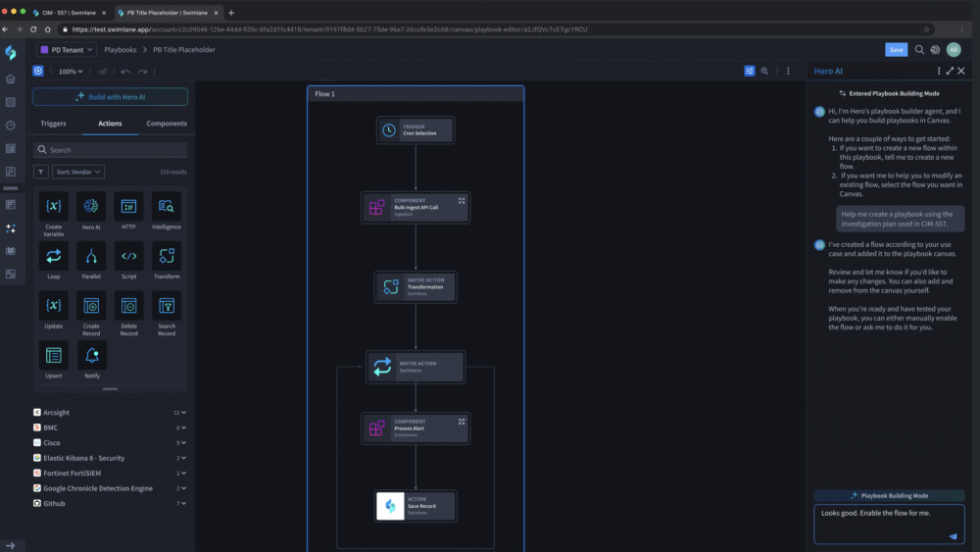Image resolution: width=980 pixels, height=552 pixels.
Task: Click the Flow 1 header label
Action: pyautogui.click(x=325, y=94)
